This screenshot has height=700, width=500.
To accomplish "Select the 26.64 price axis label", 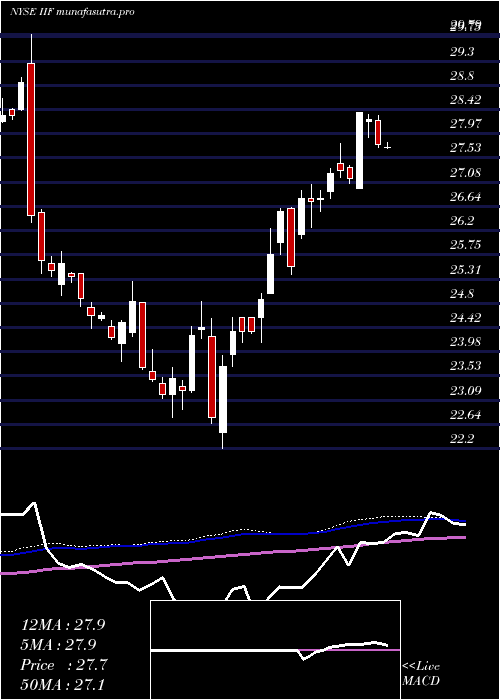I will (466, 196).
